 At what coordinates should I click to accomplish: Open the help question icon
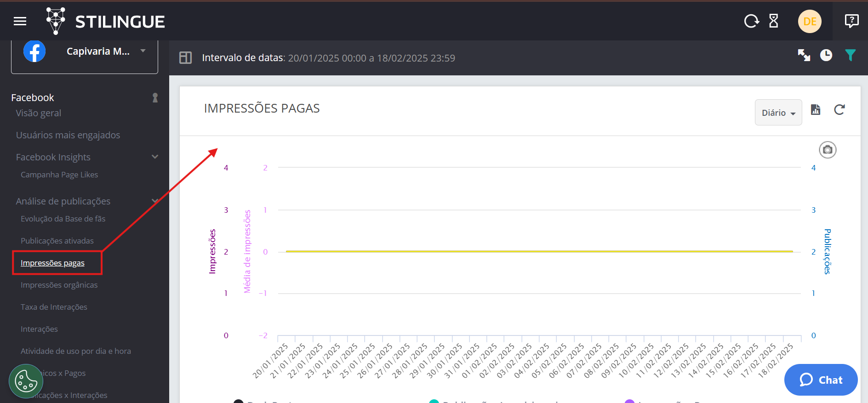pyautogui.click(x=851, y=21)
